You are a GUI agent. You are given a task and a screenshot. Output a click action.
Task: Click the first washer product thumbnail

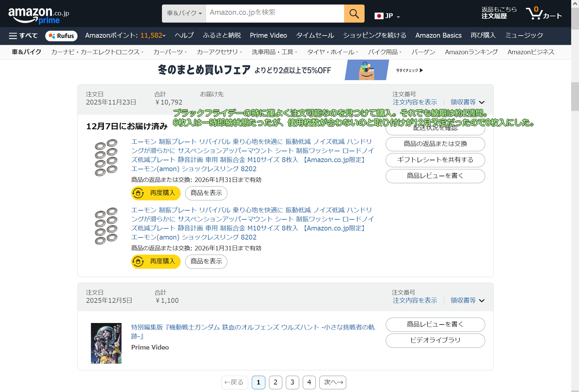[x=106, y=158]
